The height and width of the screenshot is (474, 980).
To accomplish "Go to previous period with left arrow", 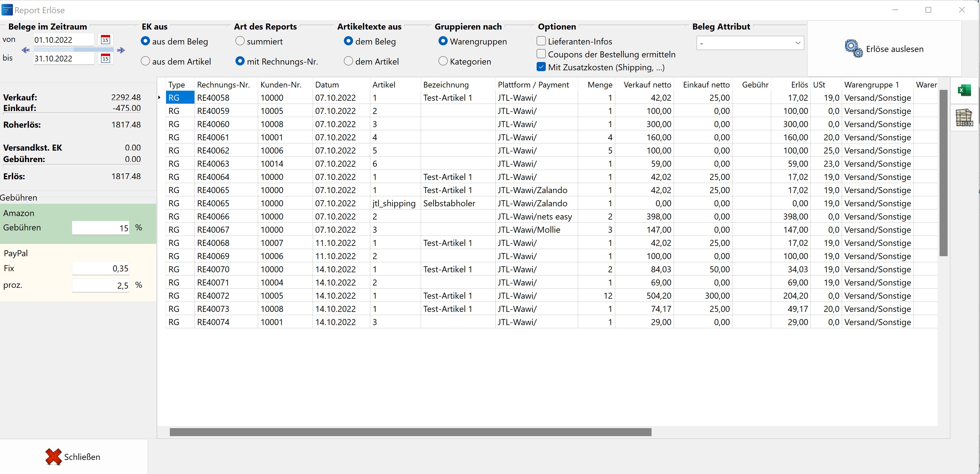I will [x=26, y=50].
